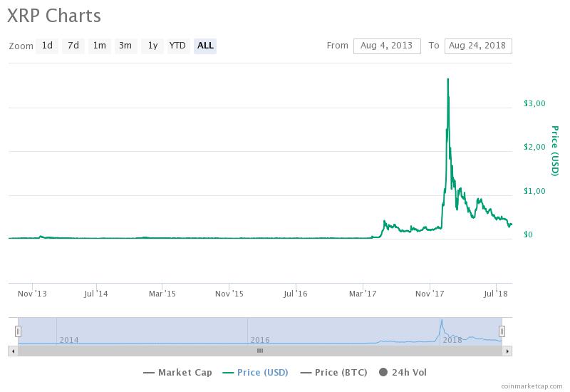Click the Nov '15 axis label
Image resolution: width=570 pixels, height=392 pixels.
(229, 294)
